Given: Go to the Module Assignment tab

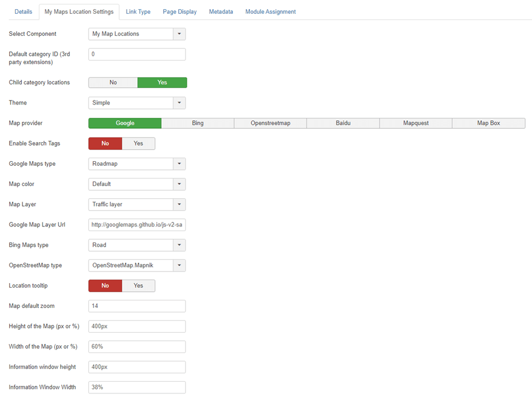Looking at the screenshot, I should pyautogui.click(x=270, y=12).
